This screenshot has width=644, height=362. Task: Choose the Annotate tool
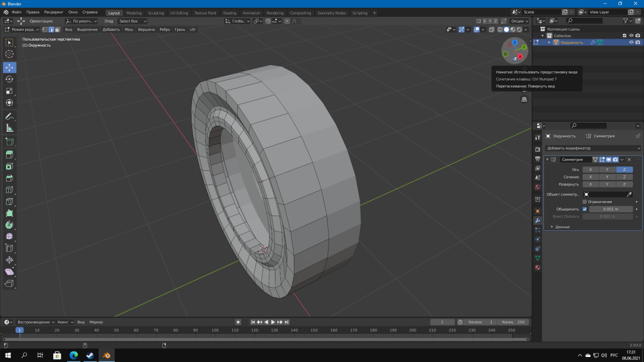tap(10, 116)
